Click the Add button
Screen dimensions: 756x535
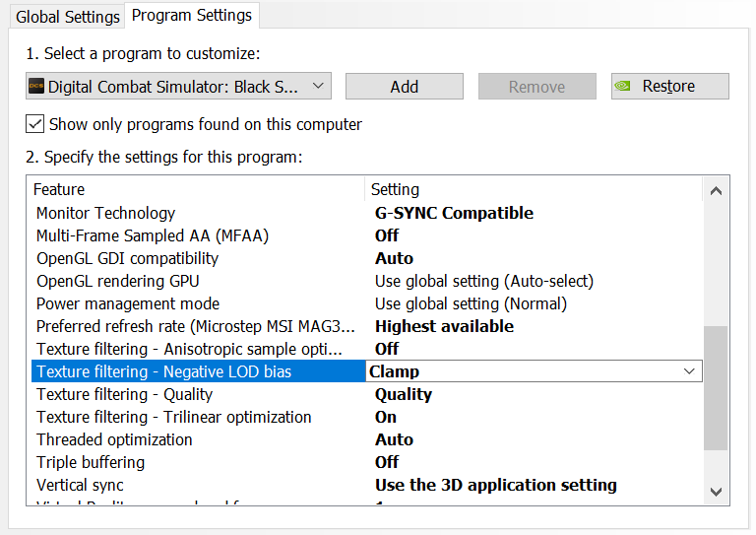[404, 87]
